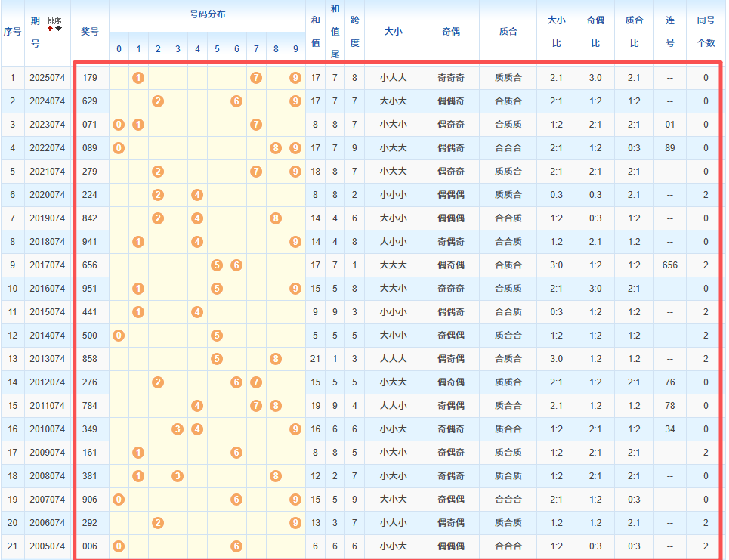Click the 同号个数 column header
The width and height of the screenshot is (729, 560).
pyautogui.click(x=706, y=32)
